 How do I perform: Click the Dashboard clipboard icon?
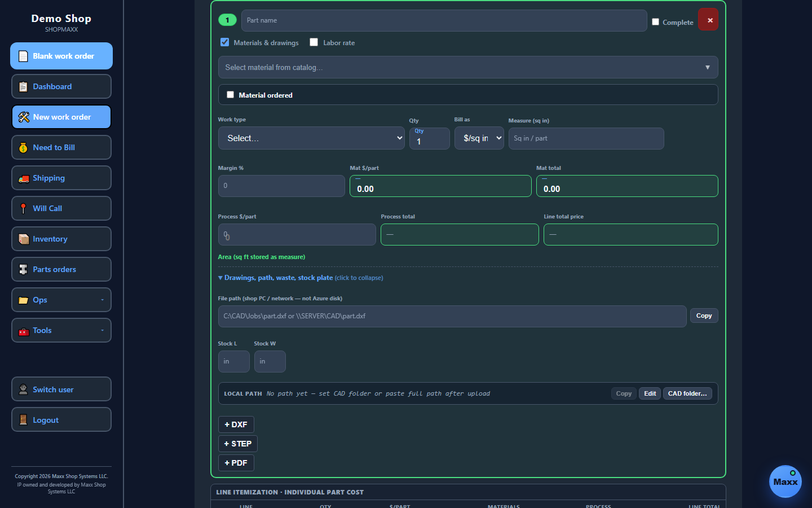[23, 86]
